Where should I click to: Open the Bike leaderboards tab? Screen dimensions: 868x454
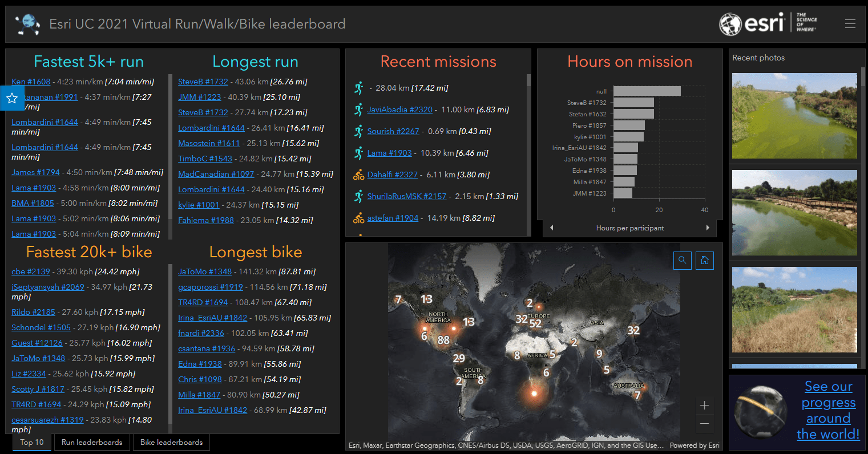171,442
